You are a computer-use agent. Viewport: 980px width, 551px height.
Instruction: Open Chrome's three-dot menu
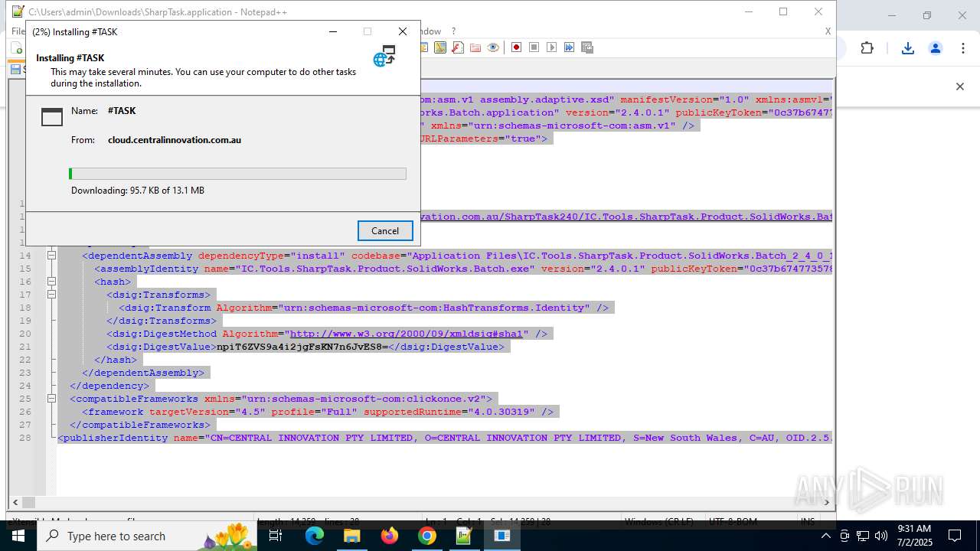click(x=962, y=48)
